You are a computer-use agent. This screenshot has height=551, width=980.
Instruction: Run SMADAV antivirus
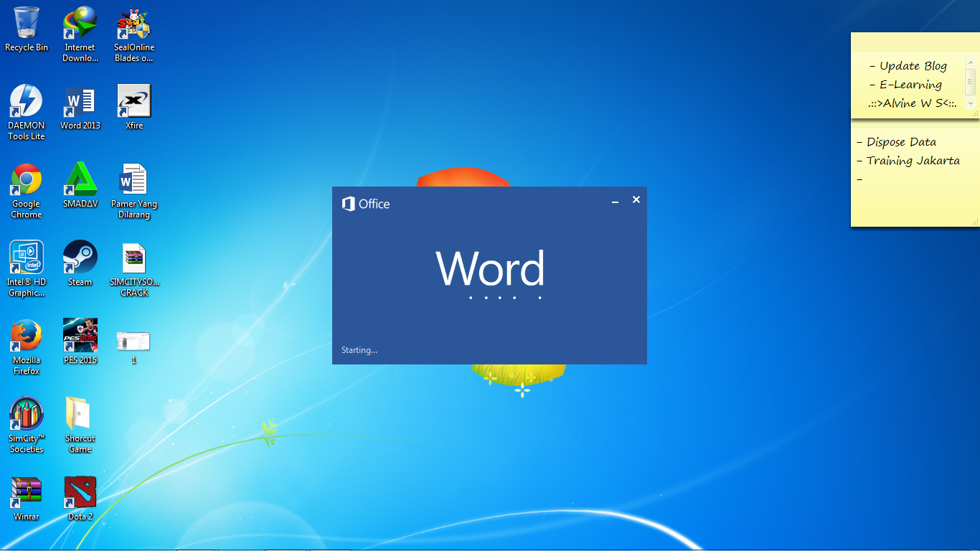click(x=80, y=182)
